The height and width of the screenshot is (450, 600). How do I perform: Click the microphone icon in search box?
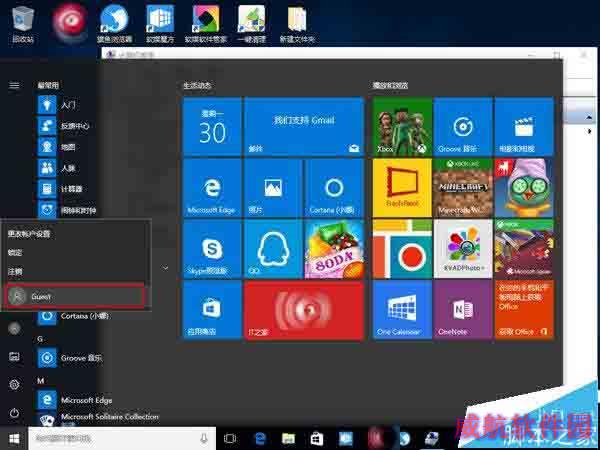click(204, 439)
